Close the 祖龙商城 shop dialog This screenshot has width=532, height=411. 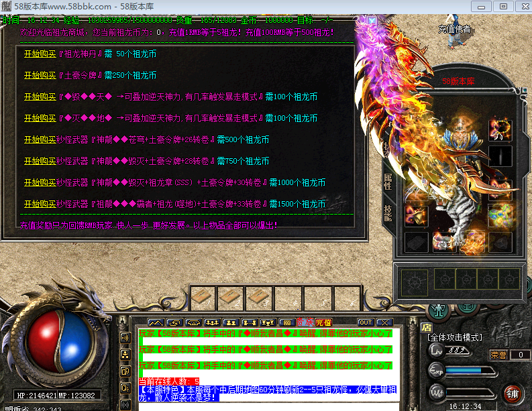372,20
